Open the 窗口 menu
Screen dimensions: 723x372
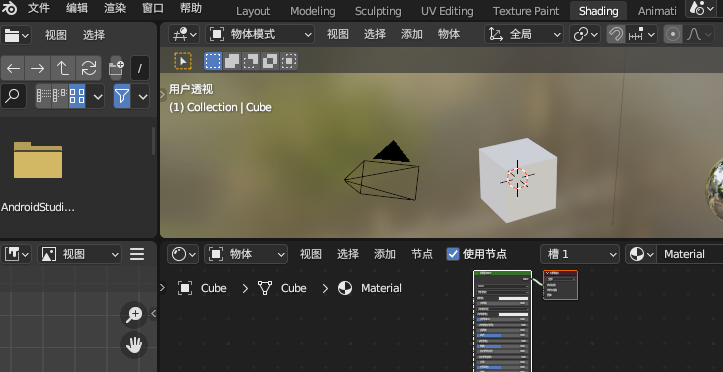[153, 8]
